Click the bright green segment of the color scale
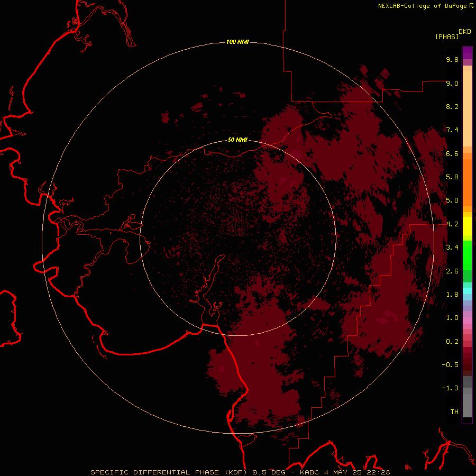 [x=467, y=255]
